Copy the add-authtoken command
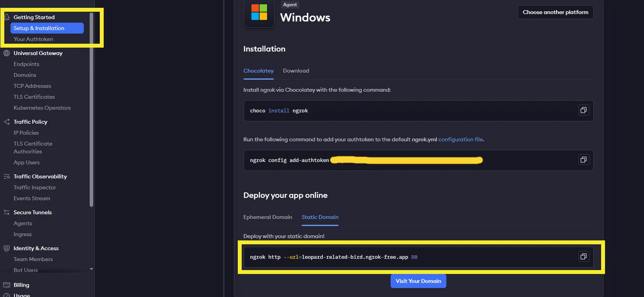This screenshot has height=297, width=644. 583,160
